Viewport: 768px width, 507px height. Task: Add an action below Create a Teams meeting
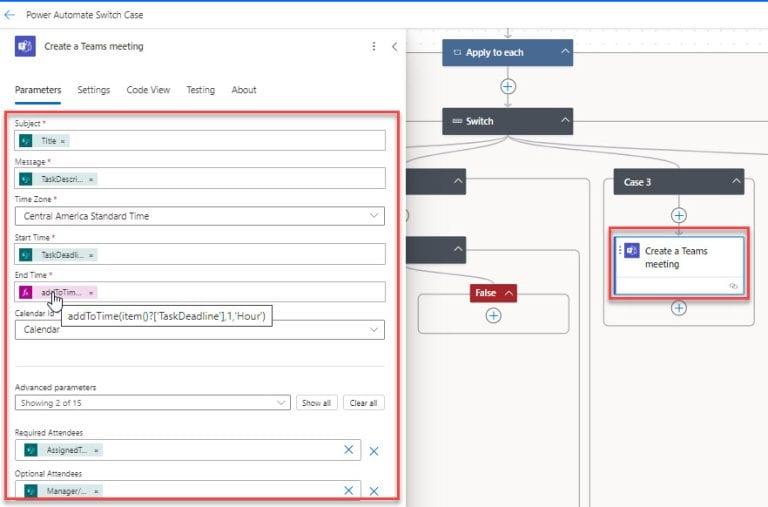click(679, 308)
